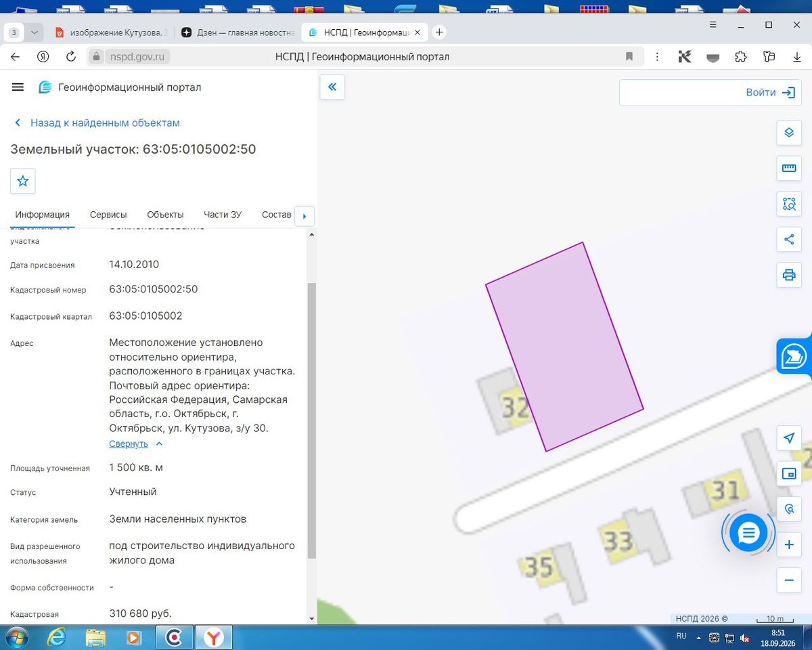
Task: Click the Войти login button
Action: pos(770,93)
